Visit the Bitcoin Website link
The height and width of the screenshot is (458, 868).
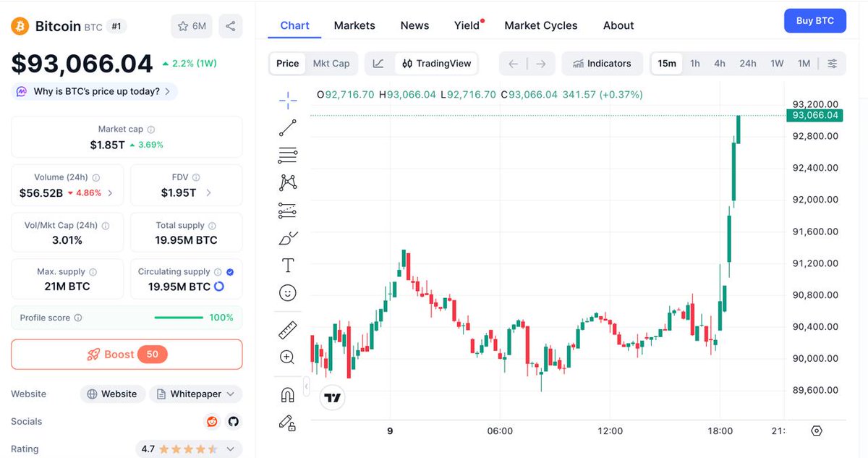111,394
